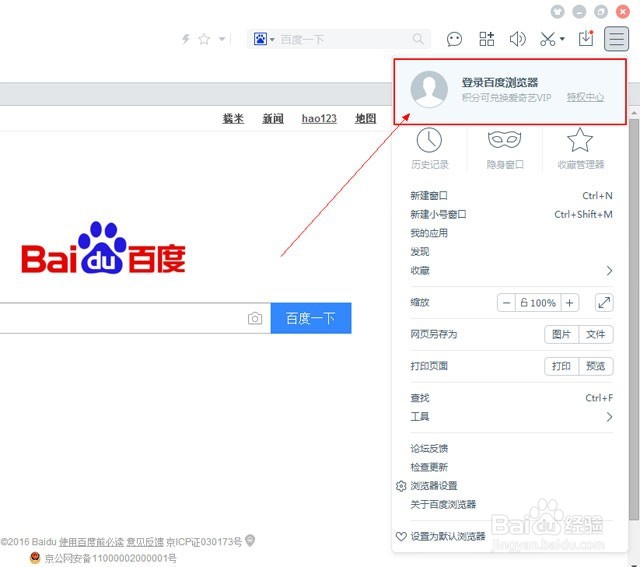Decrease zoom with minus button
640x567 pixels.
(x=506, y=303)
